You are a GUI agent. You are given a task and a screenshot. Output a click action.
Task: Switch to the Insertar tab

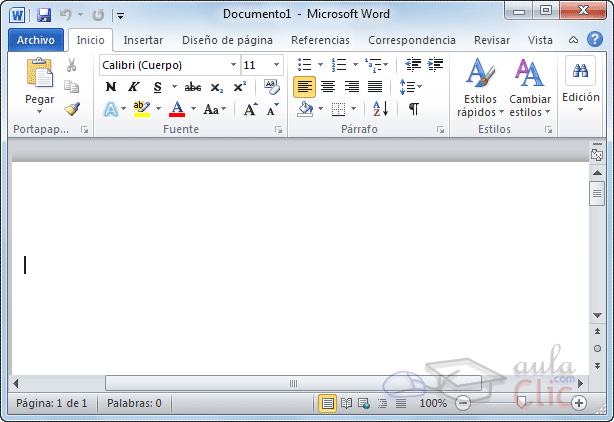coord(143,40)
